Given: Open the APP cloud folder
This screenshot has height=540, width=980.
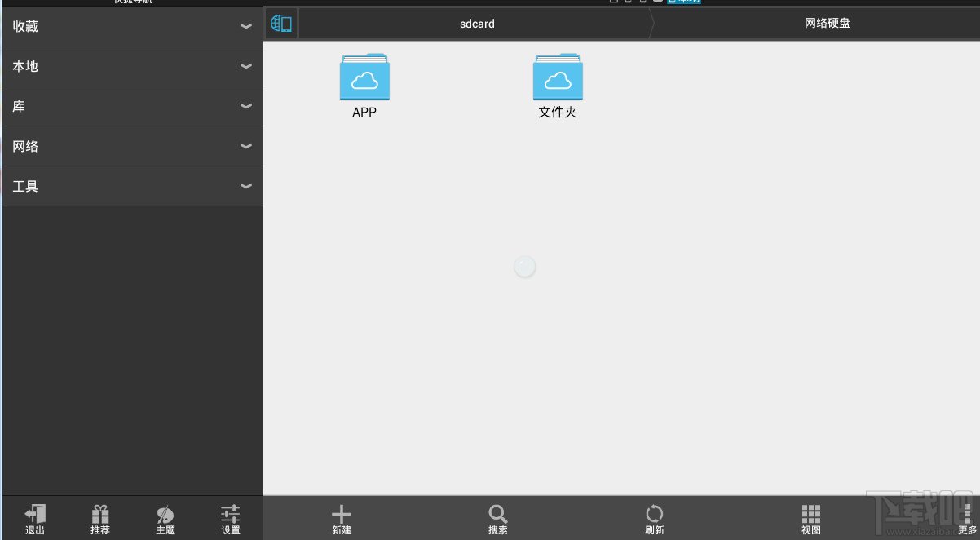Looking at the screenshot, I should point(364,86).
